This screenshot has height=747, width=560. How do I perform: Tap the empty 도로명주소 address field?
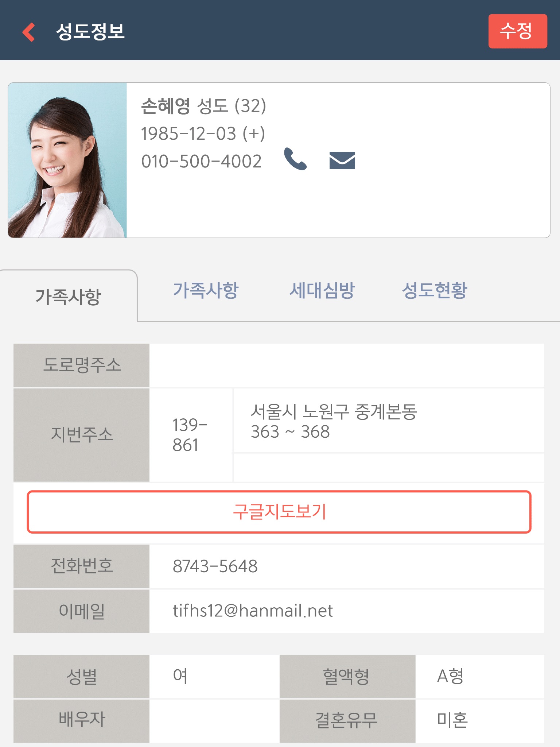(x=347, y=365)
